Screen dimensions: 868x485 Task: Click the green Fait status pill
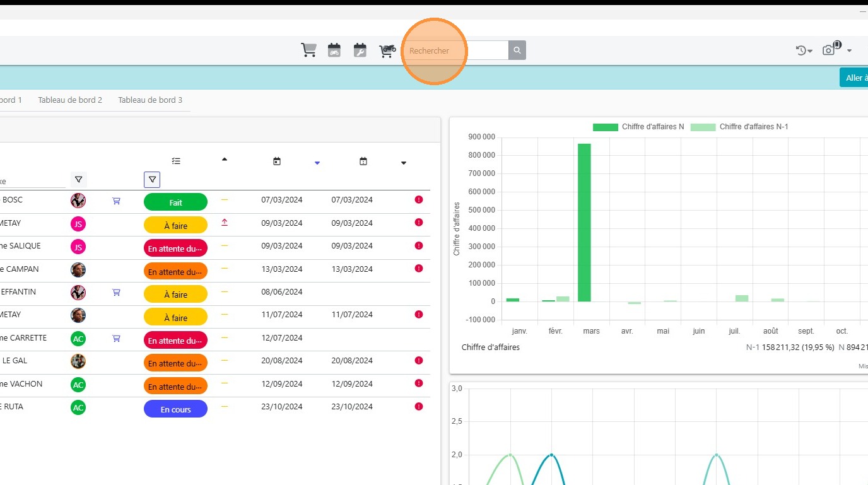(x=175, y=202)
